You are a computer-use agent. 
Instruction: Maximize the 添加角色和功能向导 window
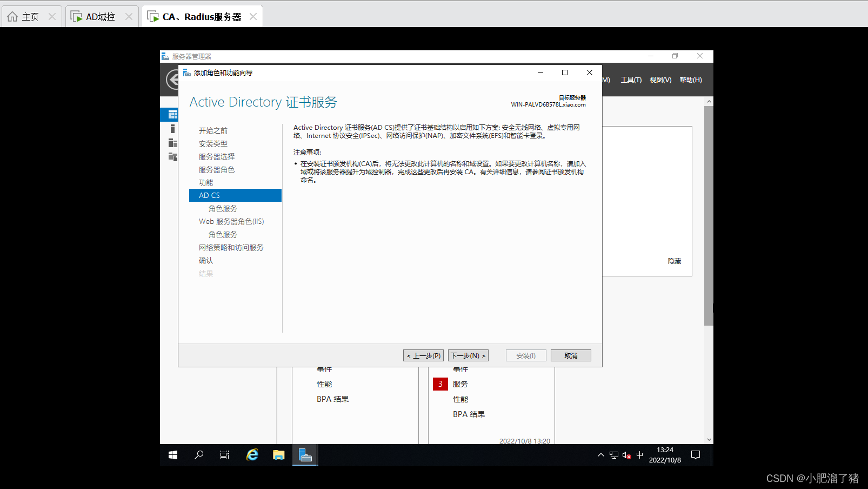[x=565, y=72]
